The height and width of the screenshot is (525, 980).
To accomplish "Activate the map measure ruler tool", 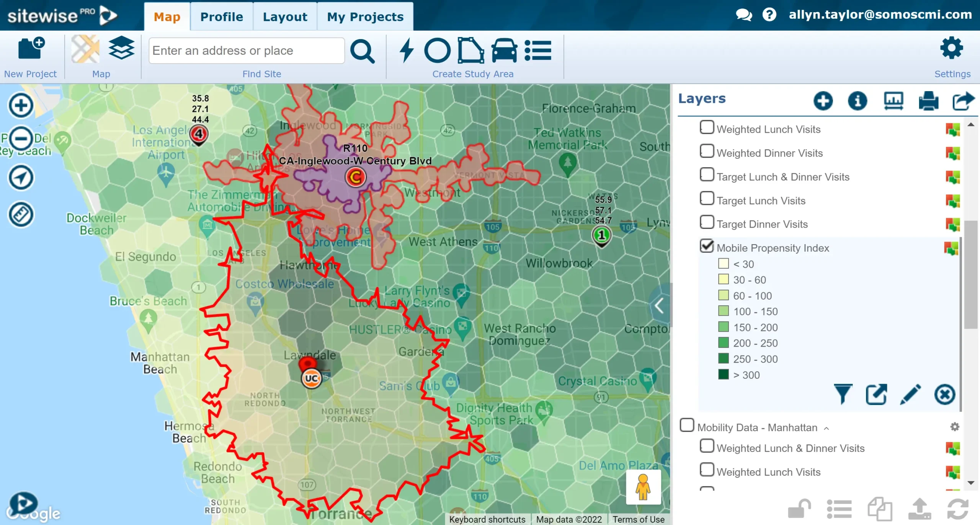I will coord(21,214).
